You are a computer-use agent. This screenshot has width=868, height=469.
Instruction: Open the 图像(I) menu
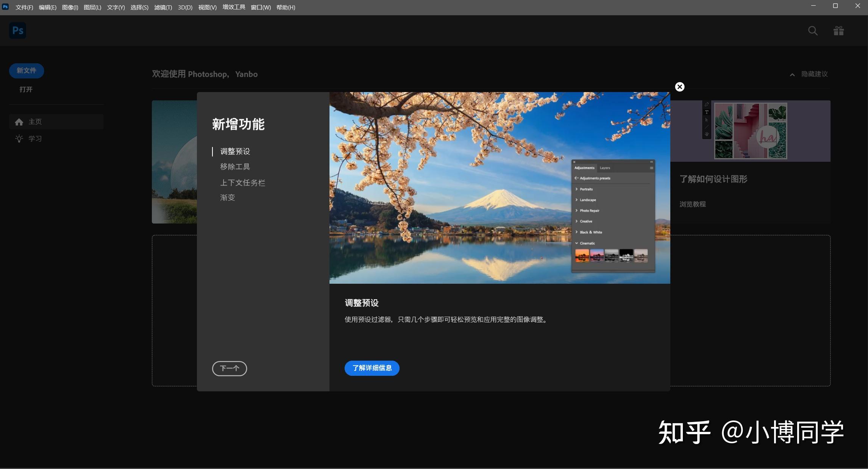pyautogui.click(x=70, y=8)
